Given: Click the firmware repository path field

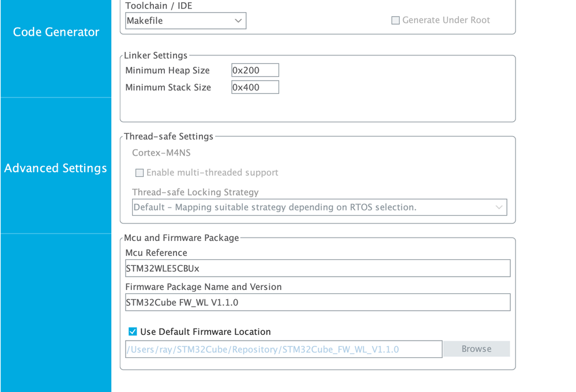Looking at the screenshot, I should pos(283,349).
